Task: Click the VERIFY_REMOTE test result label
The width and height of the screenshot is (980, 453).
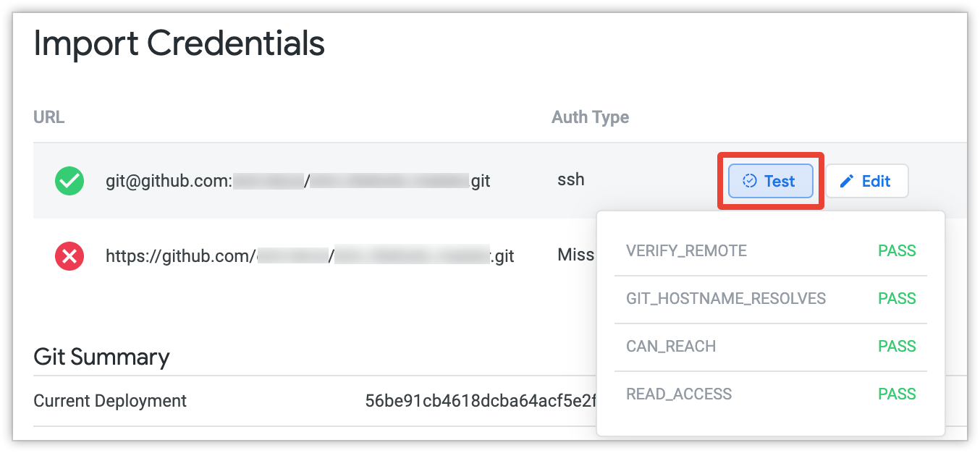Action: (686, 251)
